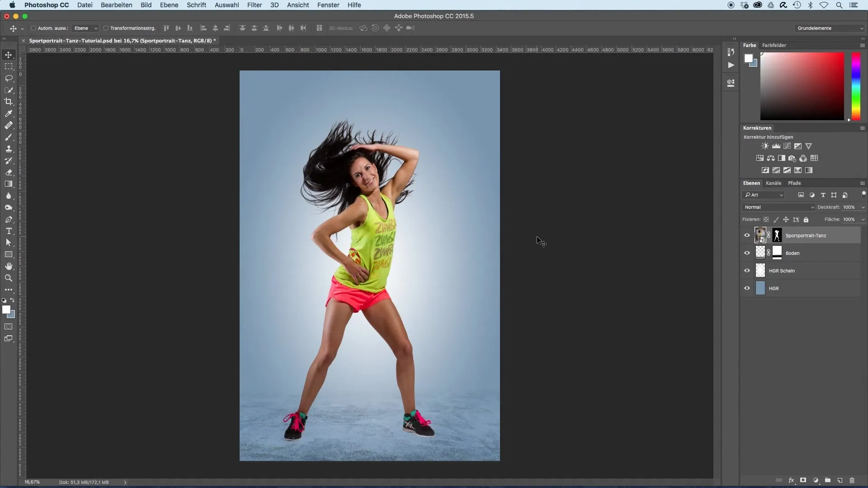Add a layer mask from Layers footer
Viewport: 868px width, 488px height.
803,480
